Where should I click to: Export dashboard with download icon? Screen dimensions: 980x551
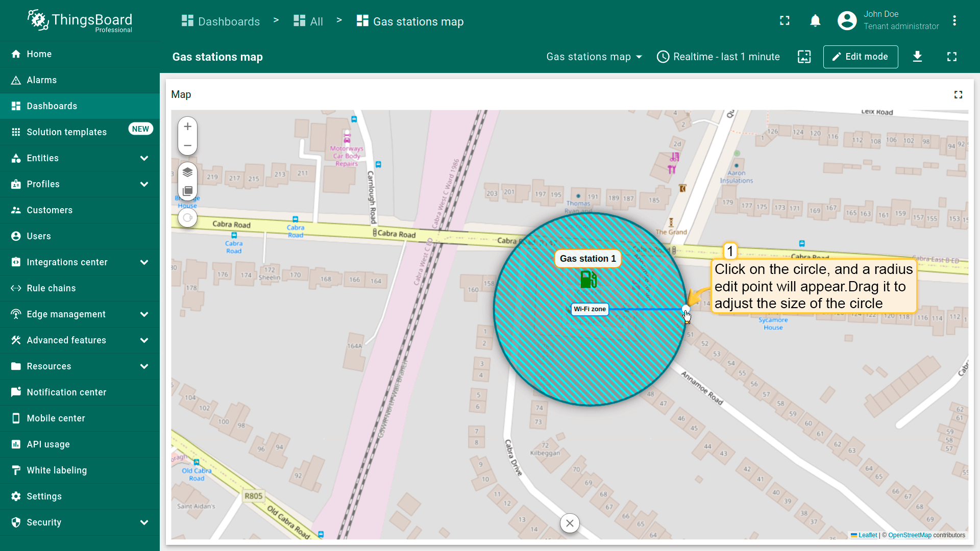point(917,57)
